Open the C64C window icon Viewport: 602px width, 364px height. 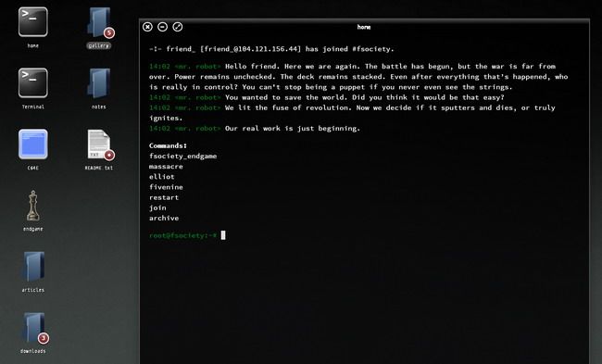coord(33,144)
